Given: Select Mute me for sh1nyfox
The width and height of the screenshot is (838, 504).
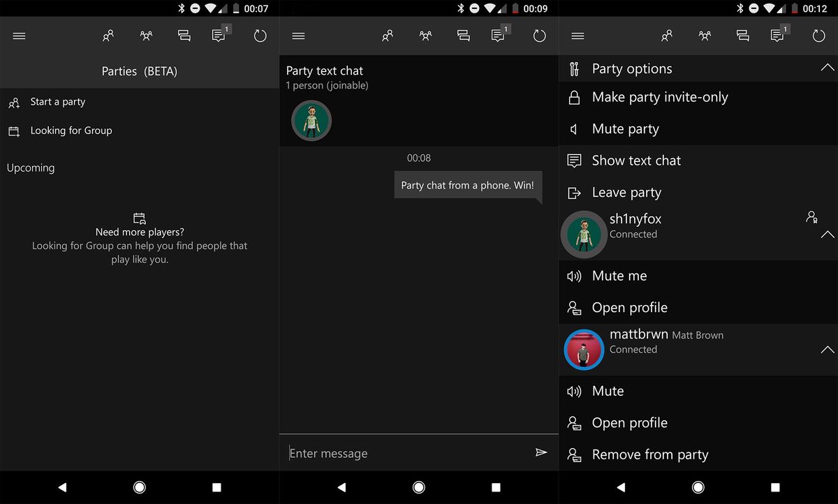Looking at the screenshot, I should pyautogui.click(x=619, y=276).
